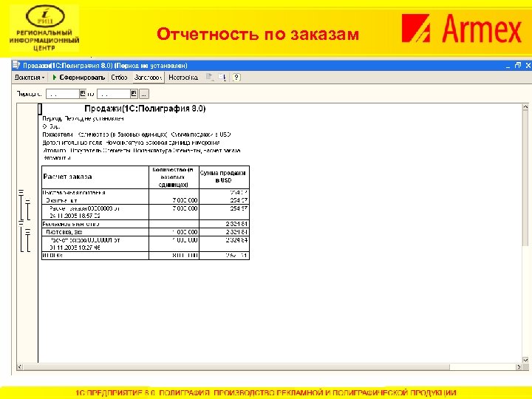Click the horizontal scroll left arrow

[20, 366]
